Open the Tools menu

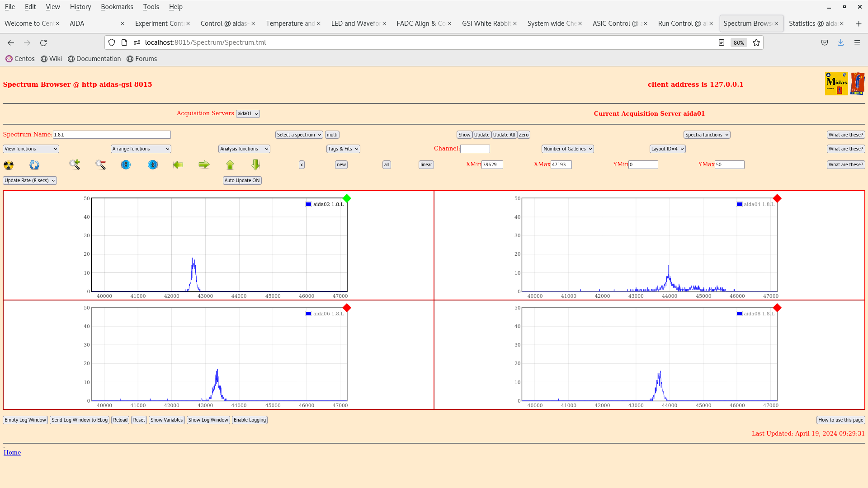tap(151, 7)
